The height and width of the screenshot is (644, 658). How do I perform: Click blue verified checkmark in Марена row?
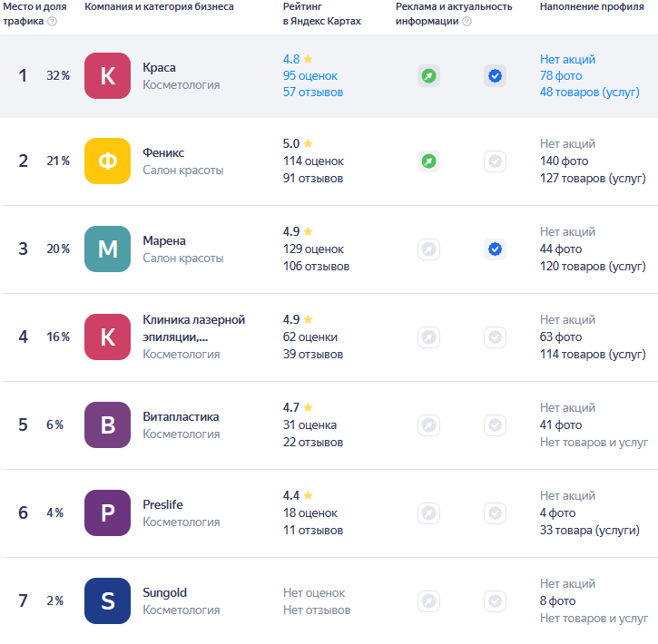pyautogui.click(x=495, y=249)
